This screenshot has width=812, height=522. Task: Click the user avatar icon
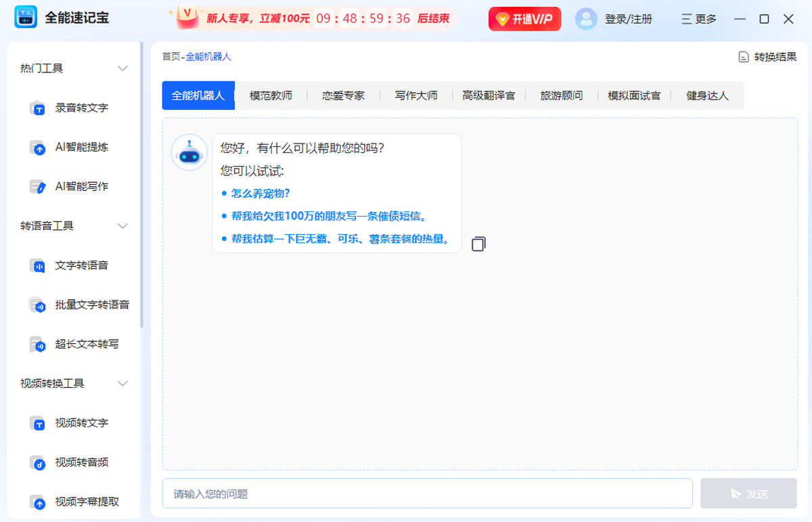(586, 19)
